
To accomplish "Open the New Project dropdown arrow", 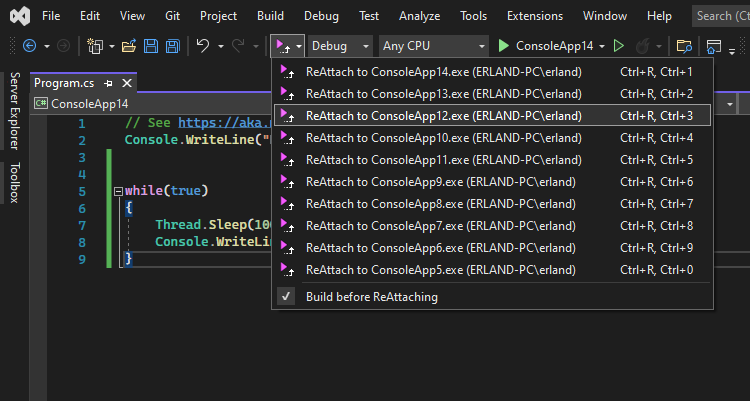I will [112, 46].
